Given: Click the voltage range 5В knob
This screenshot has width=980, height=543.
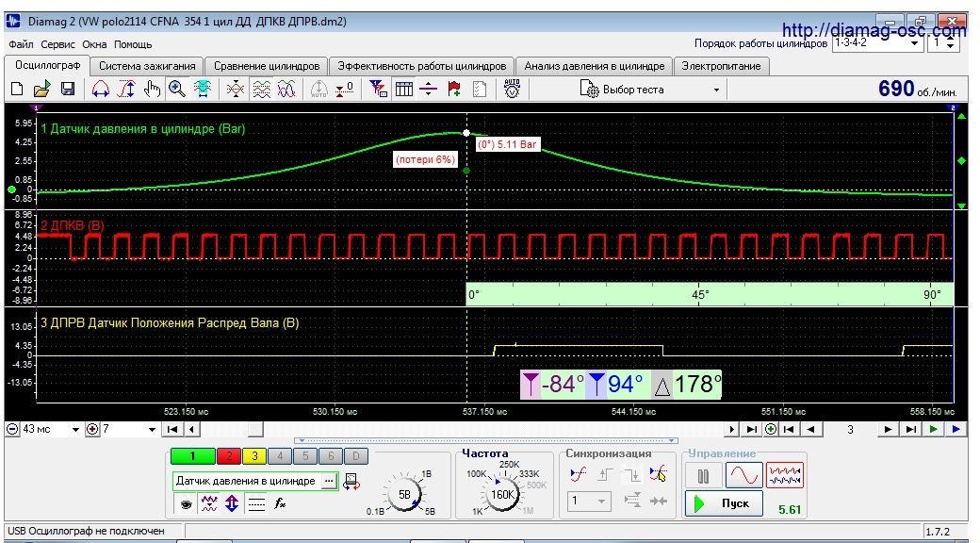Looking at the screenshot, I should tap(404, 494).
